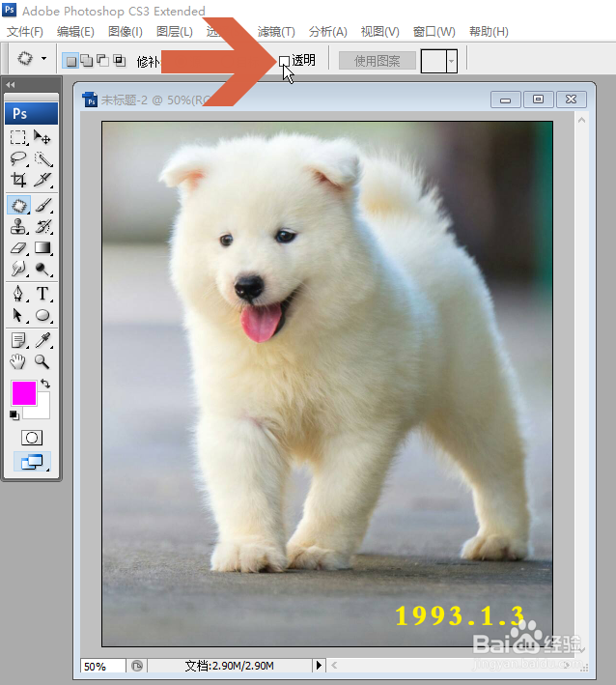Select the Burn/Dodge tool
This screenshot has height=685, width=616.
42,269
